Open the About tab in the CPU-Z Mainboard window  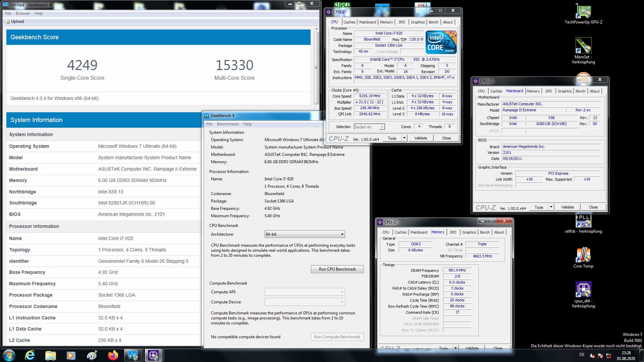tap(595, 91)
